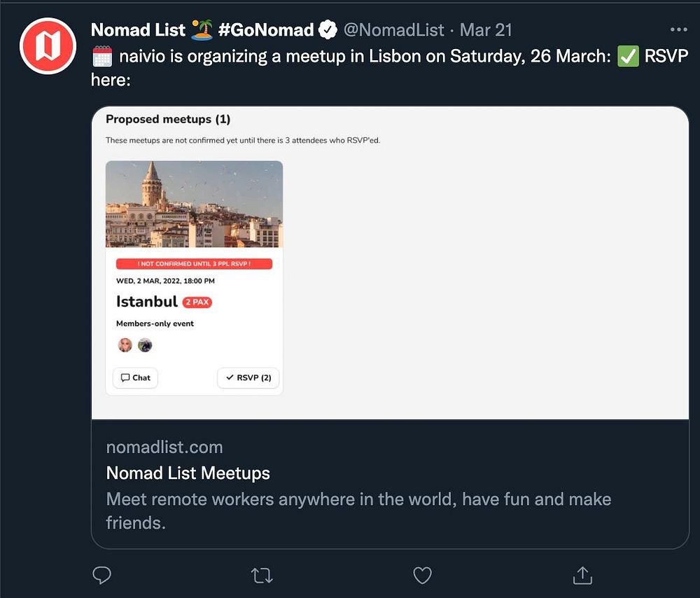Screen dimensions: 700x598
Task: Click the red 2 PAX badge
Action: [197, 303]
